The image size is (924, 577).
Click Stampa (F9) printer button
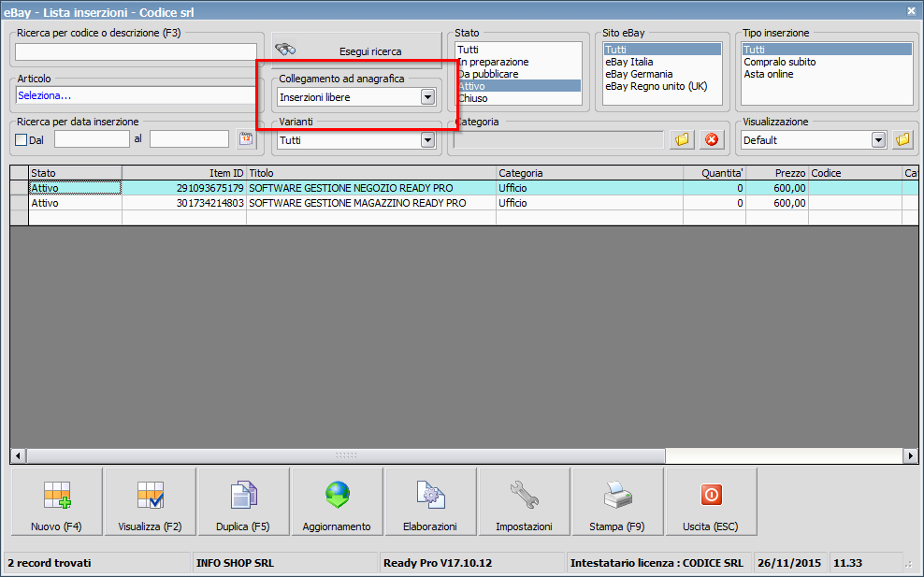coord(617,501)
